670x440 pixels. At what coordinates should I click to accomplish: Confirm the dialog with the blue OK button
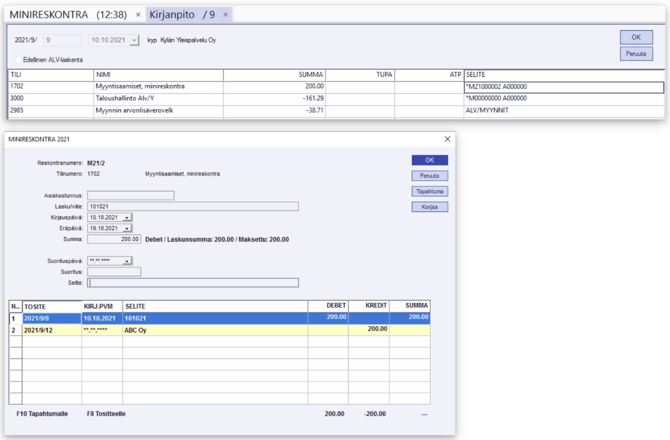[429, 160]
